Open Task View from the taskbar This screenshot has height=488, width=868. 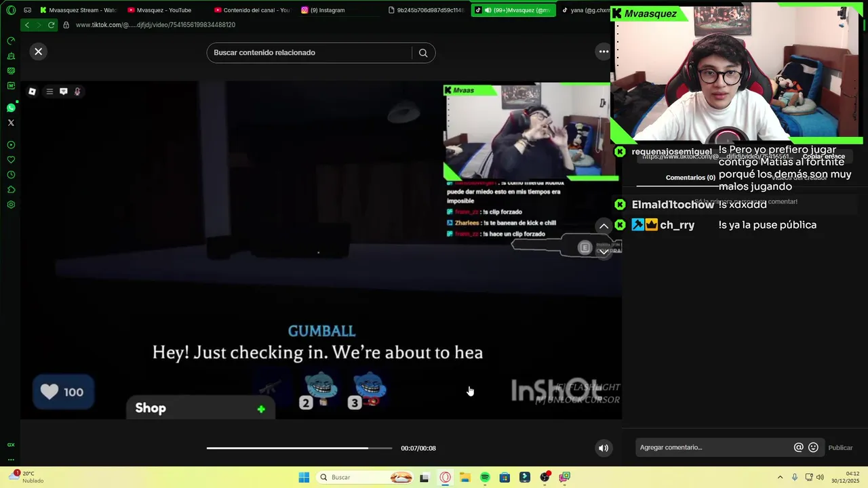pos(425,477)
